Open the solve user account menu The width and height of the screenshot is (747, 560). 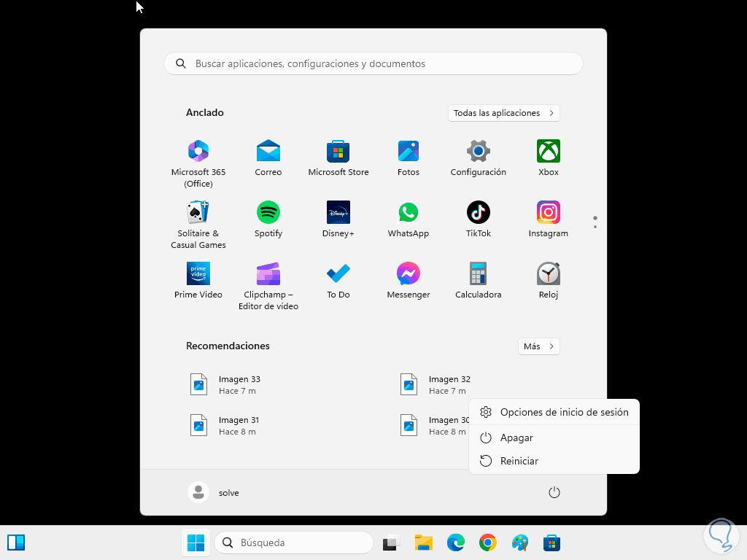(214, 492)
